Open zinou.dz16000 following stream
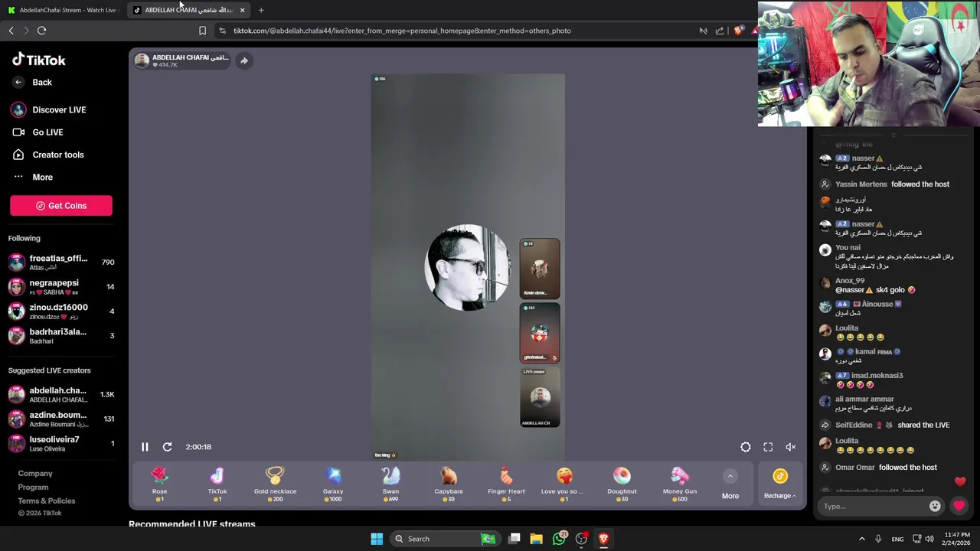The image size is (980, 551). 61,311
